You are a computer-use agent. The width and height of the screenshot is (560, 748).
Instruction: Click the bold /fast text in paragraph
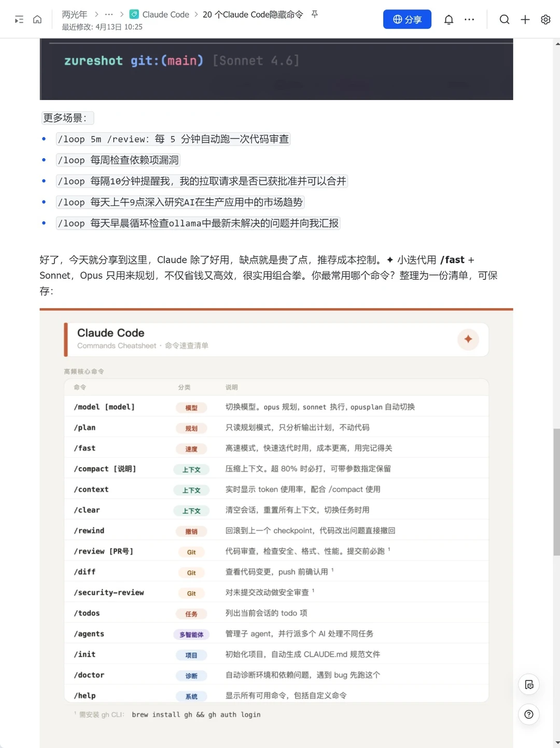[x=452, y=260]
